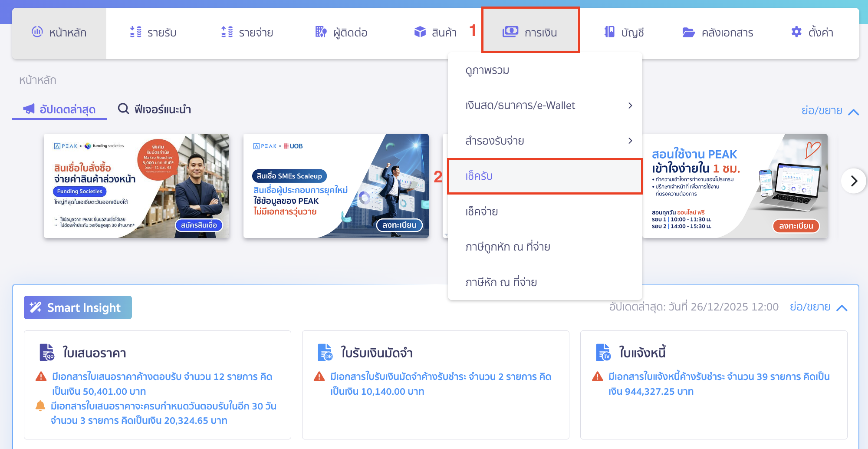Click the รายรับ income icon
Image resolution: width=868 pixels, height=449 pixels.
(x=135, y=32)
